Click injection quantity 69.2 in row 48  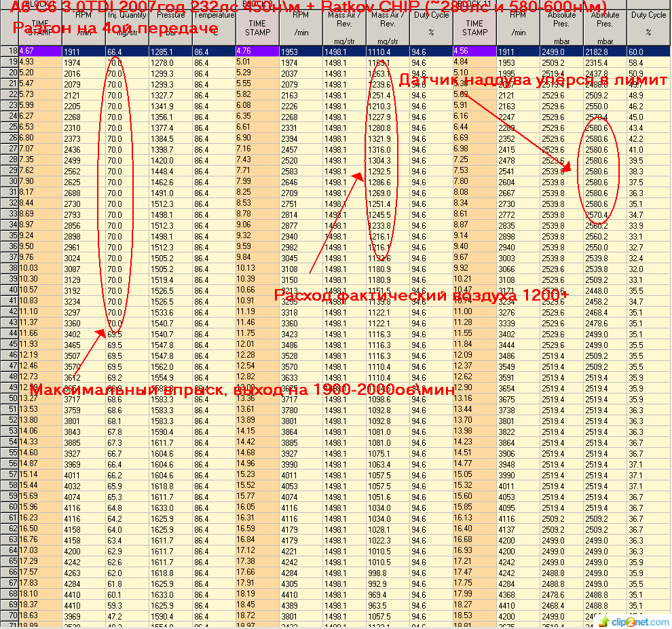128,377
